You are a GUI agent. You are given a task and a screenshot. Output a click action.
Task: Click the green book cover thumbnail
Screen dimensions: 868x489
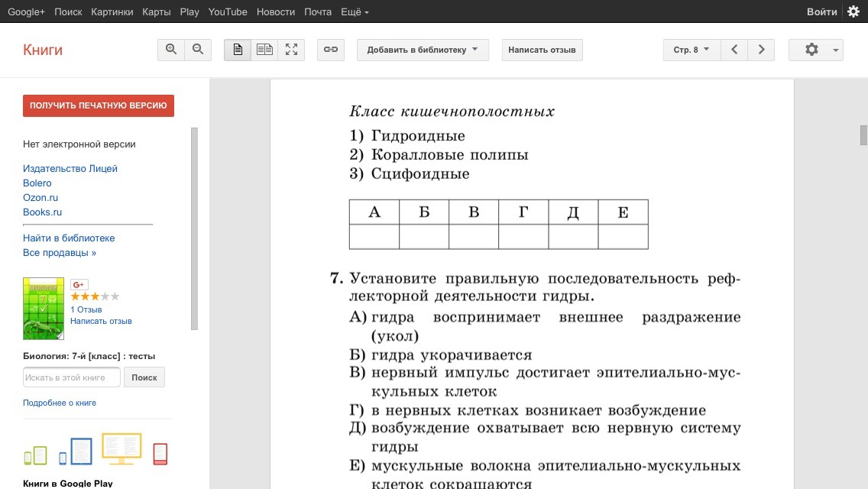point(44,308)
